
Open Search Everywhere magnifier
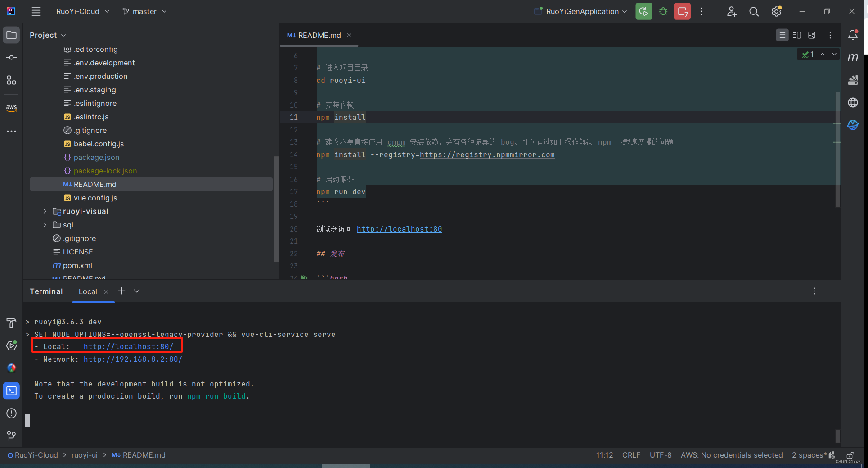click(x=754, y=12)
